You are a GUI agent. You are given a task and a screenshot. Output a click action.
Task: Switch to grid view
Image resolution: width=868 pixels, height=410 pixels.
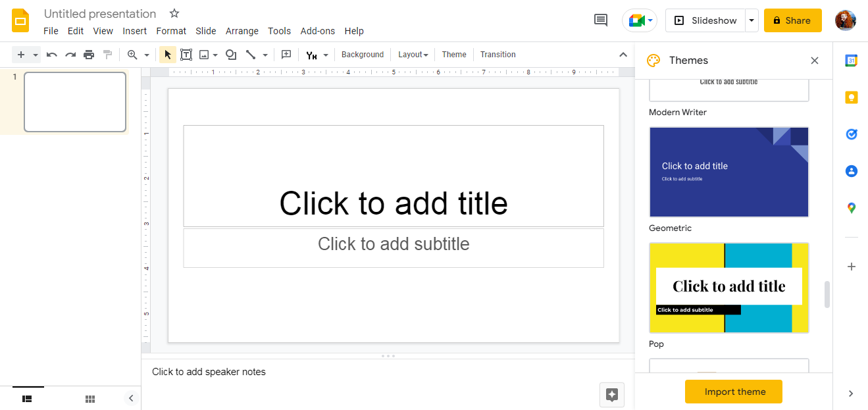tap(90, 399)
